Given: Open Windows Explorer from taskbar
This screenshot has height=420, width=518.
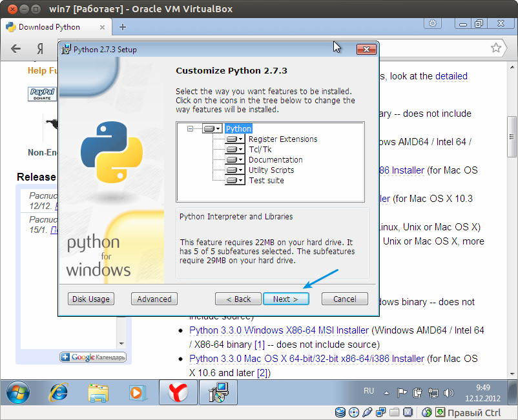Looking at the screenshot, I should tap(98, 393).
